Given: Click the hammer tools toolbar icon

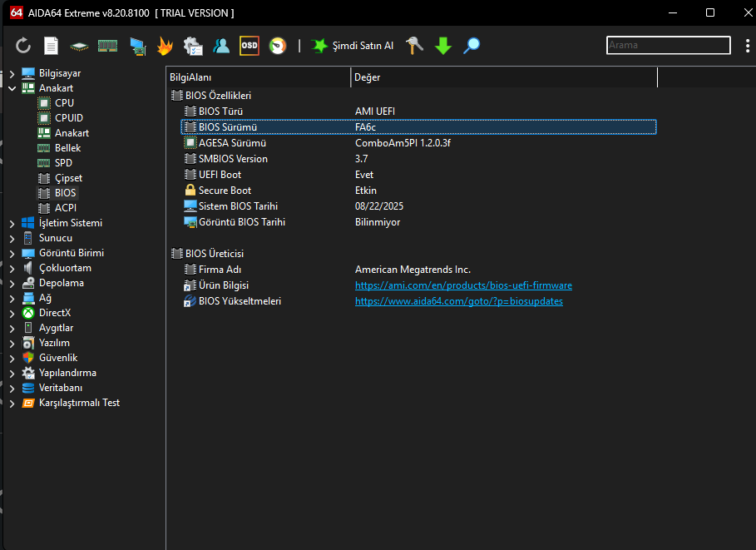Looking at the screenshot, I should click(414, 46).
